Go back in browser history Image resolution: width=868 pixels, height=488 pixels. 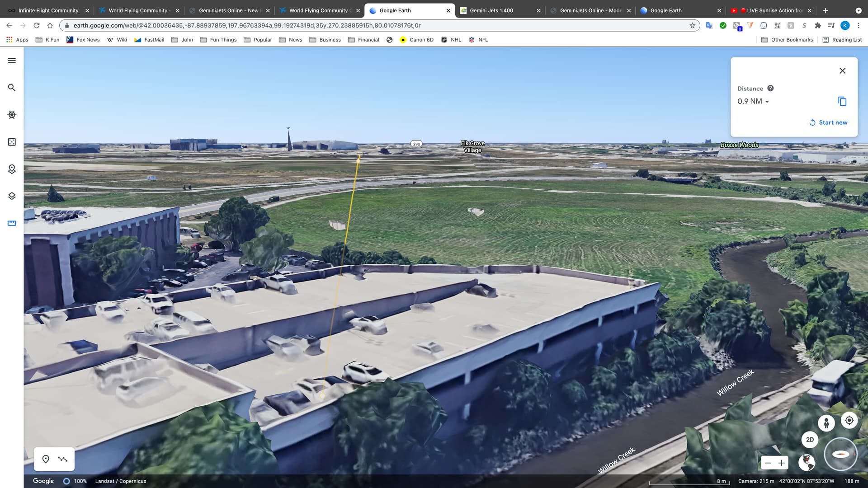point(9,25)
